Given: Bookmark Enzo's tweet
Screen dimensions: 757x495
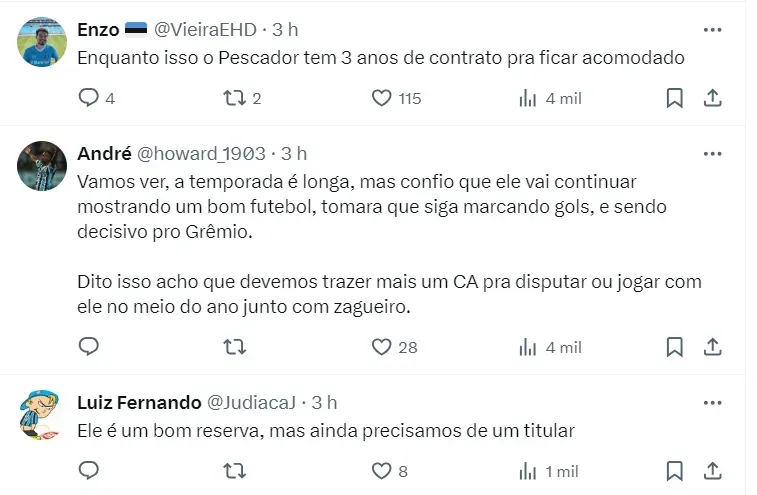Looking at the screenshot, I should coord(675,98).
